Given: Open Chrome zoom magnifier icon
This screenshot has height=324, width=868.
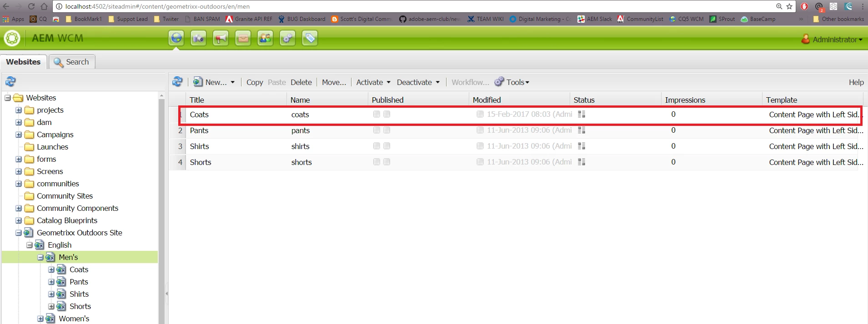Looking at the screenshot, I should [779, 6].
